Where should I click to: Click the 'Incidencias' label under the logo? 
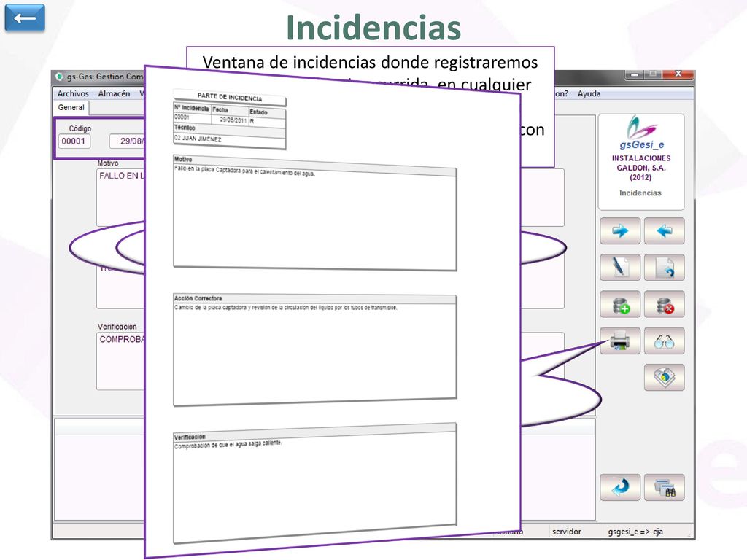click(x=640, y=192)
